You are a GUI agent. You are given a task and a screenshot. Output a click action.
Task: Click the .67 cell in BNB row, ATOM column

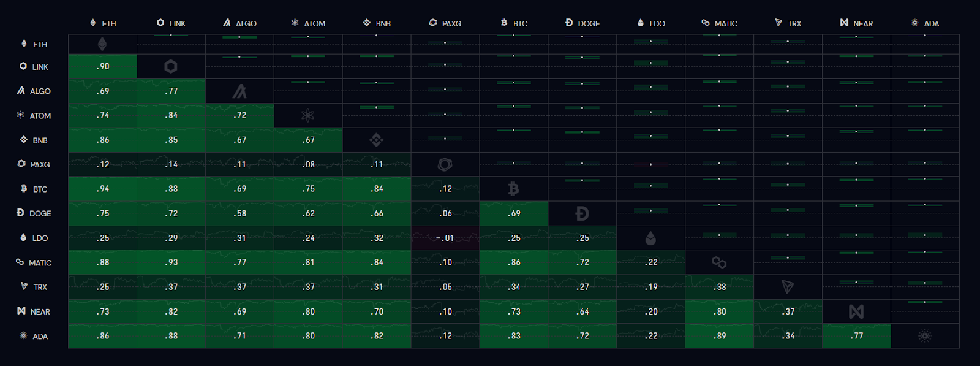pyautogui.click(x=308, y=140)
